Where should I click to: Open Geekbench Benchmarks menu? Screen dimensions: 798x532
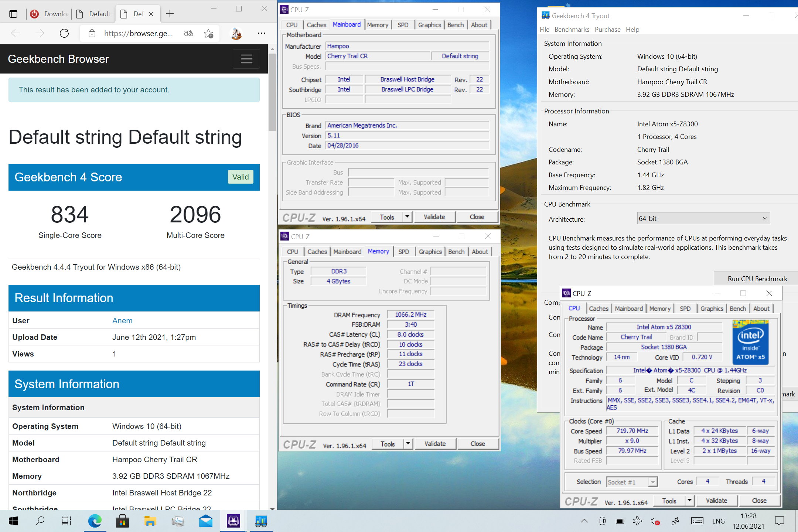[x=572, y=30]
